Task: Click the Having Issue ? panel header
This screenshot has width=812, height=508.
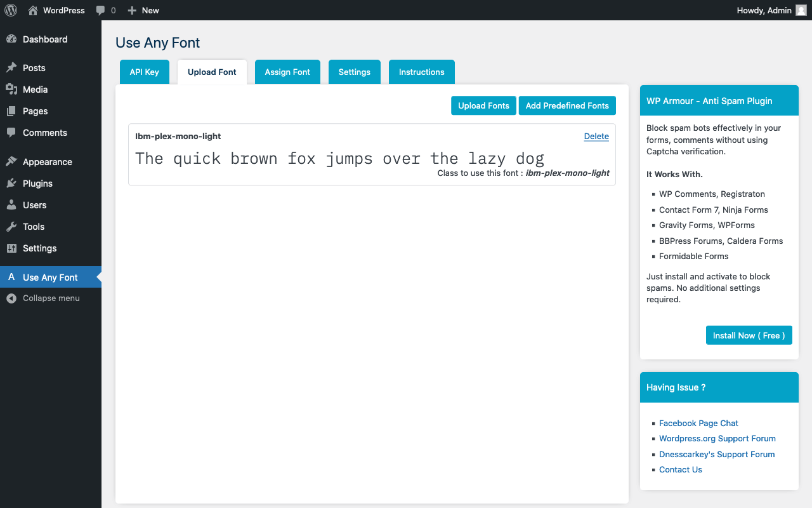Action: (719, 387)
